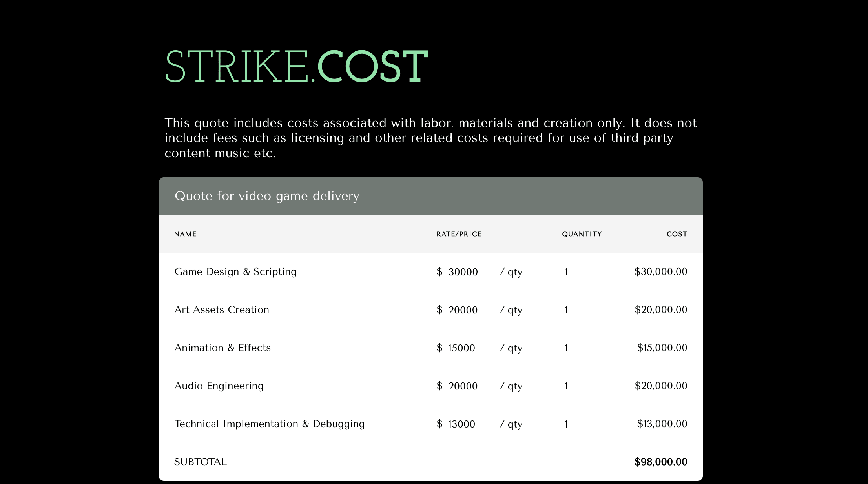Edit the 13000 rate value
This screenshot has width=868, height=484.
pyautogui.click(x=461, y=424)
